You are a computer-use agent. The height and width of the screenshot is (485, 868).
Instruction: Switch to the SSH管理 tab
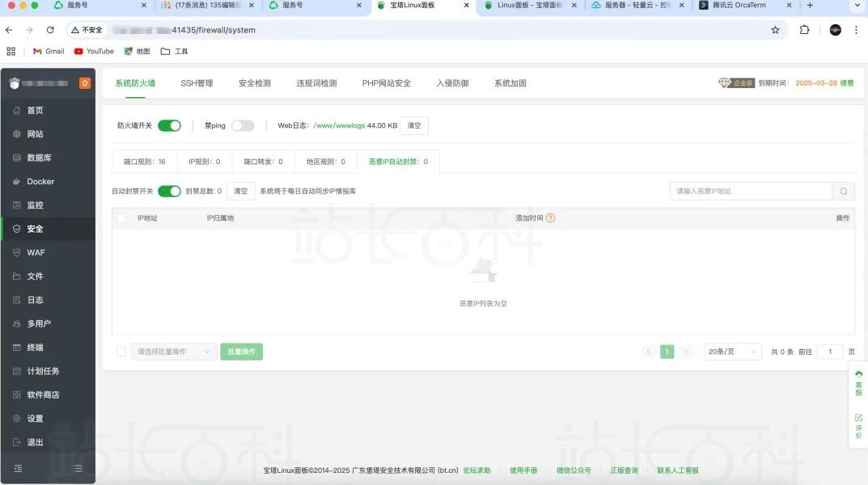pyautogui.click(x=197, y=83)
